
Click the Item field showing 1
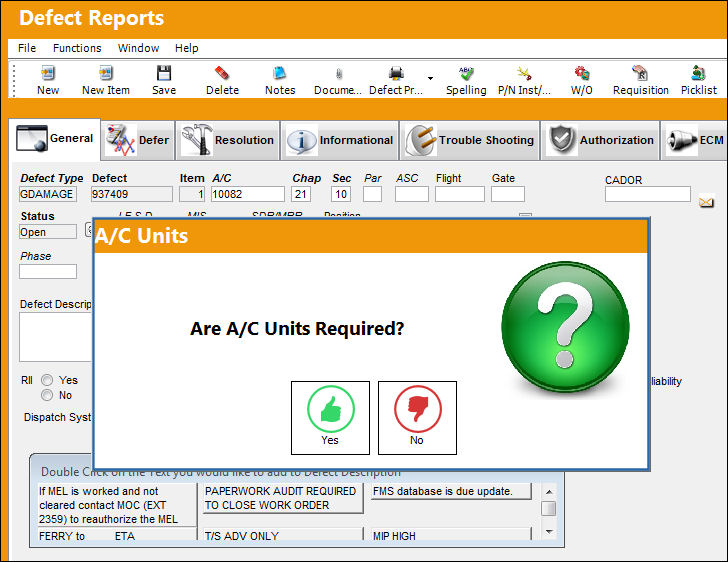pos(192,194)
